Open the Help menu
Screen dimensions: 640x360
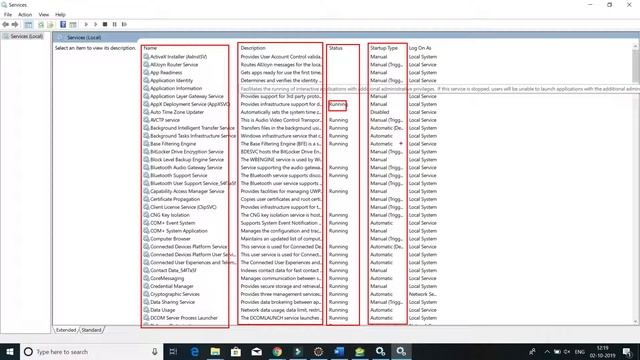click(60, 15)
